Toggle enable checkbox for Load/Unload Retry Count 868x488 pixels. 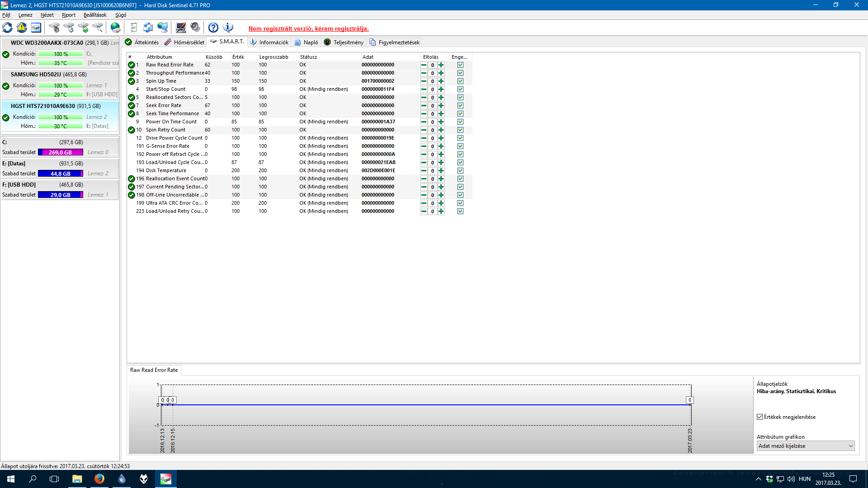(x=460, y=211)
